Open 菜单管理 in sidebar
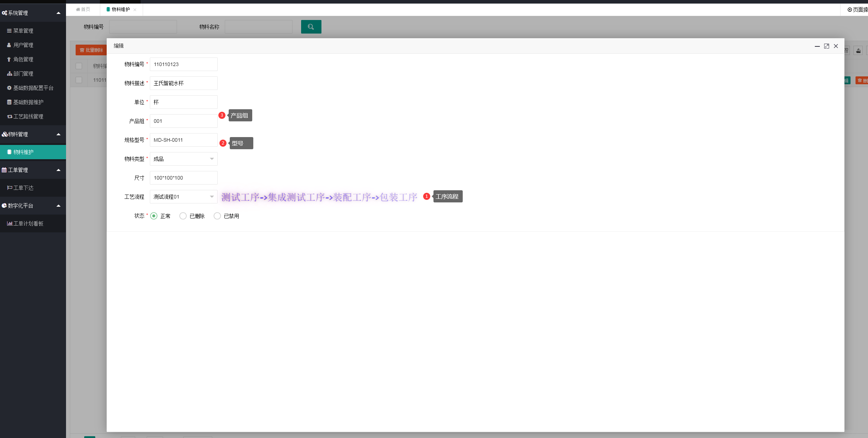This screenshot has width=868, height=438. (33, 31)
